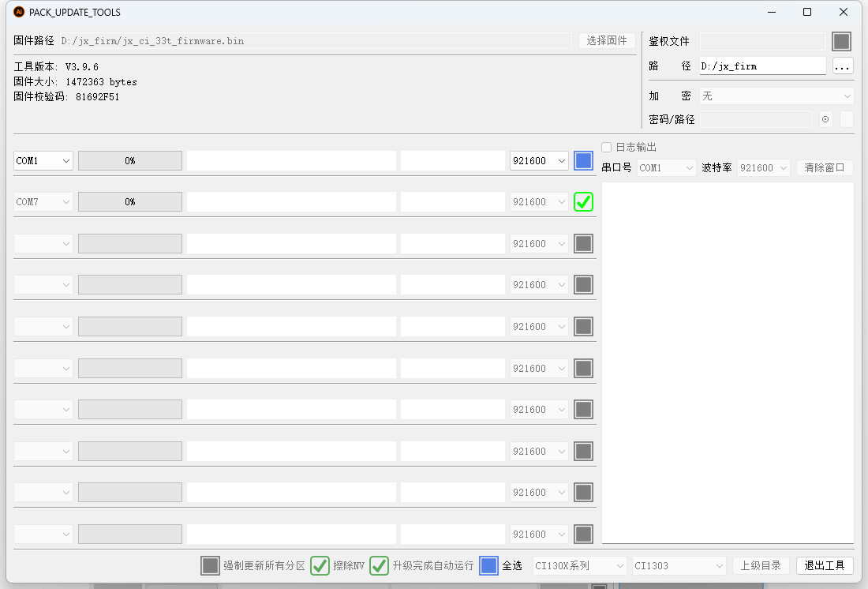Click the blue 全选 select-all box
This screenshot has height=589, width=868.
click(x=488, y=565)
